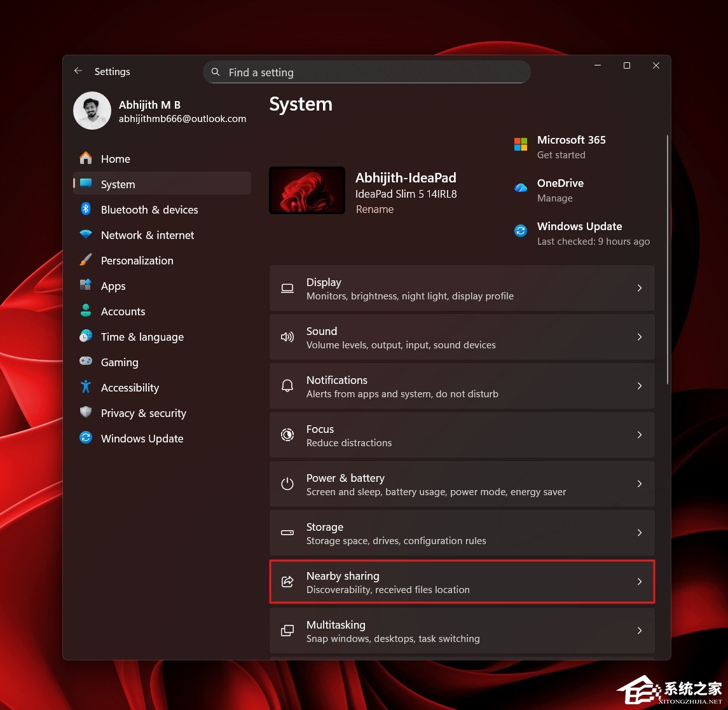
Task: Expand Display settings chevron
Action: pyautogui.click(x=640, y=288)
